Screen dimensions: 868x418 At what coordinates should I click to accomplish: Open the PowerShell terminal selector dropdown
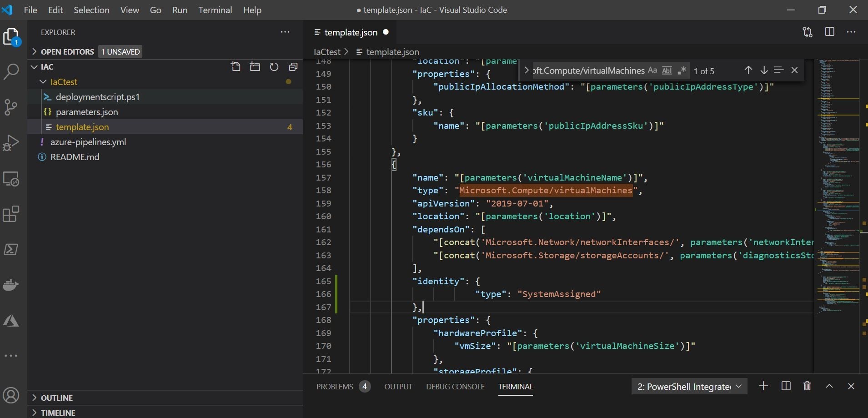click(689, 387)
